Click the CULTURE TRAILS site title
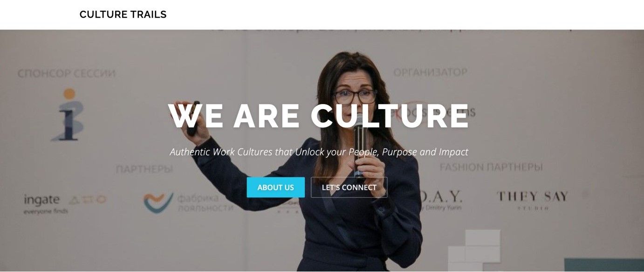Image resolution: width=644 pixels, height=272 pixels. click(x=123, y=14)
